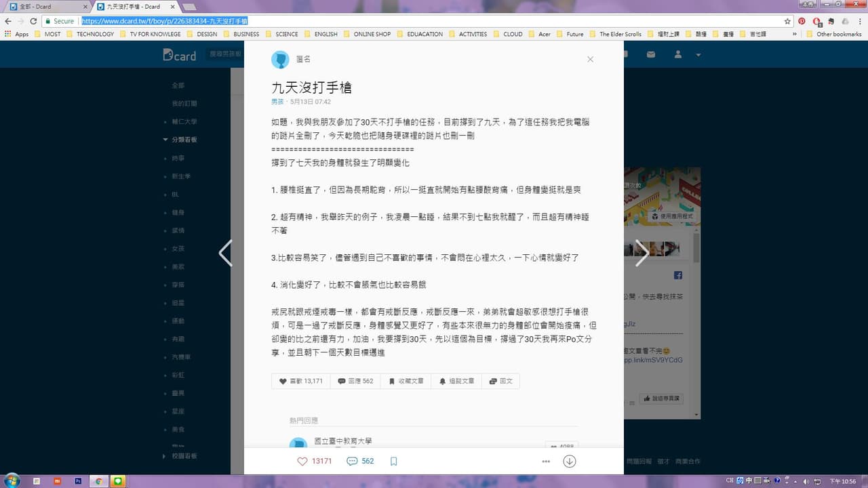Open the account dropdown arrow in header
Viewport: 868px width, 488px height.
(698, 54)
